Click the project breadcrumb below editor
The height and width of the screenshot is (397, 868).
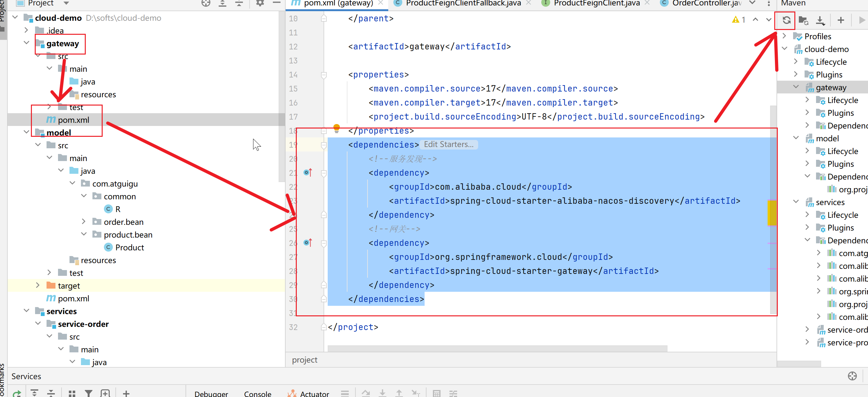coord(305,360)
